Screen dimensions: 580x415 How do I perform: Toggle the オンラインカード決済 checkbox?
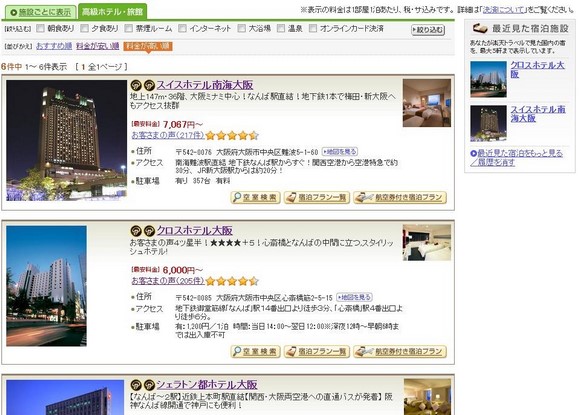click(313, 28)
